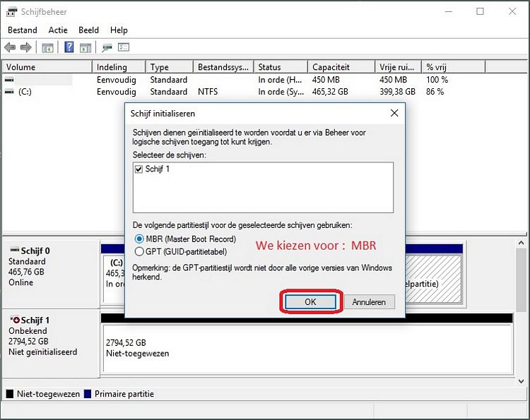Click the disk pane scroll up arrow
The height and width of the screenshot is (420, 530).
(x=521, y=243)
